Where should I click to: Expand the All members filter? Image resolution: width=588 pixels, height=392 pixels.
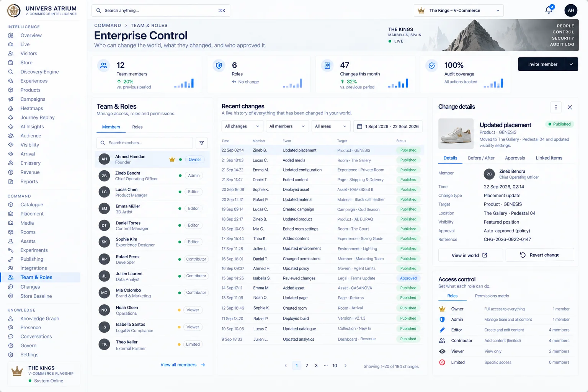287,126
